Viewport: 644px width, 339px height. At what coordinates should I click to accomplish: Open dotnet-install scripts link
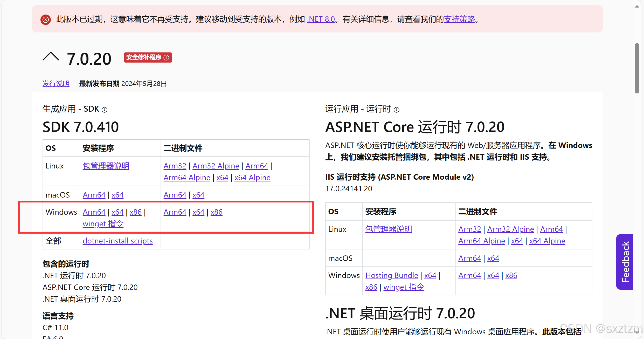118,241
